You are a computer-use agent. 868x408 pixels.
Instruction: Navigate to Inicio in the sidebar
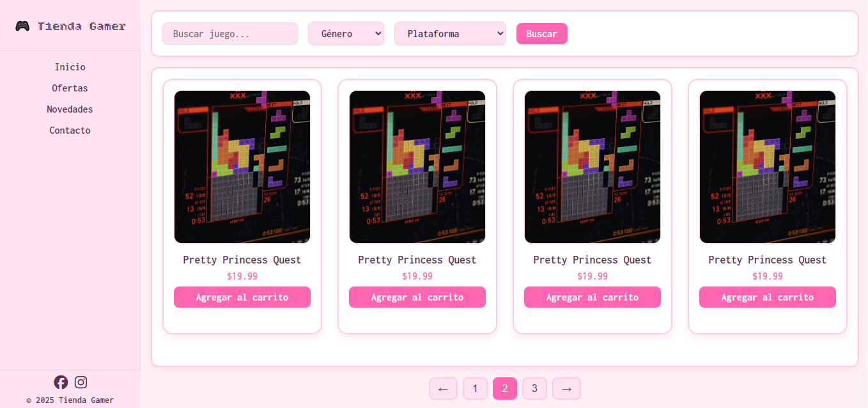70,67
